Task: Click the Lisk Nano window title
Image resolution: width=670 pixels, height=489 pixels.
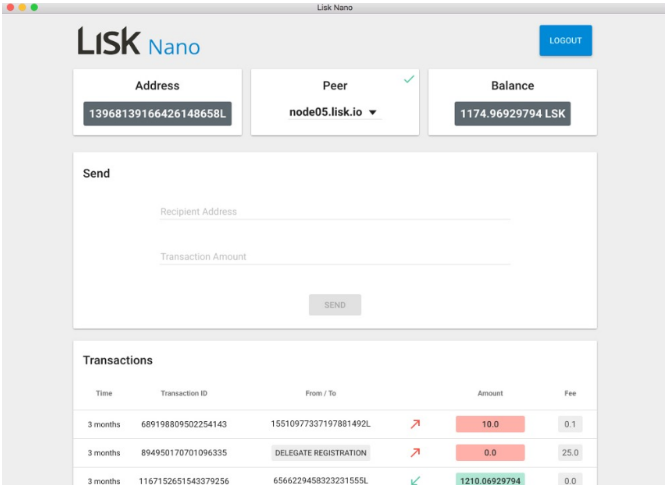Action: point(335,7)
